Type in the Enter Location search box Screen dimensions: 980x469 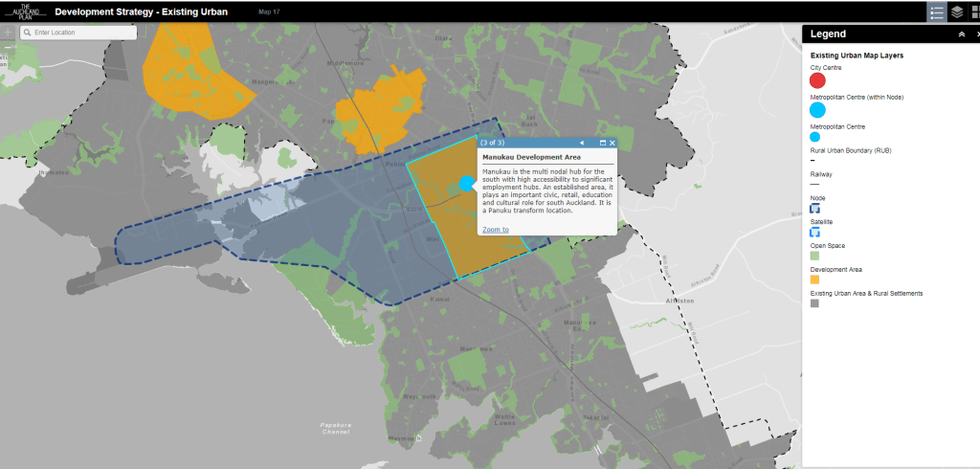pos(81,33)
